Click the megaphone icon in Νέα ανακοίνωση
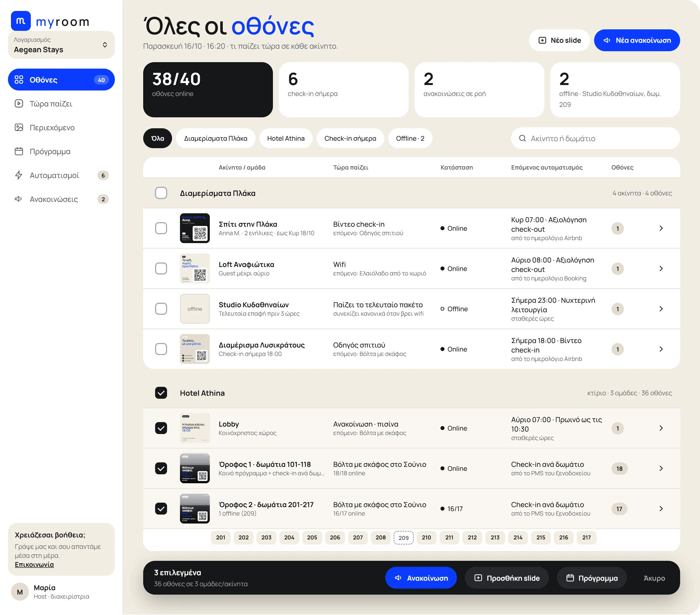Image resolution: width=700 pixels, height=615 pixels. tap(607, 41)
